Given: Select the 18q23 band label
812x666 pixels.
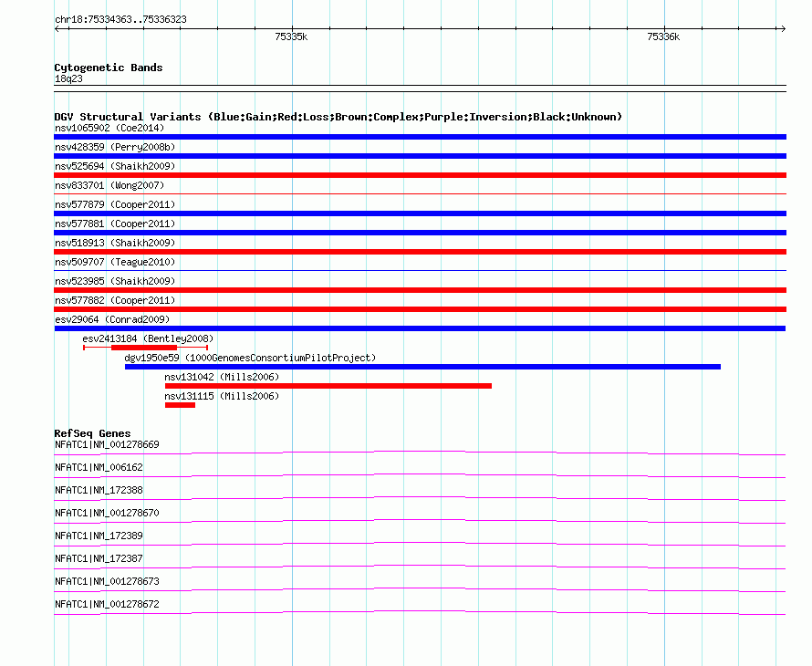Looking at the screenshot, I should click(68, 78).
